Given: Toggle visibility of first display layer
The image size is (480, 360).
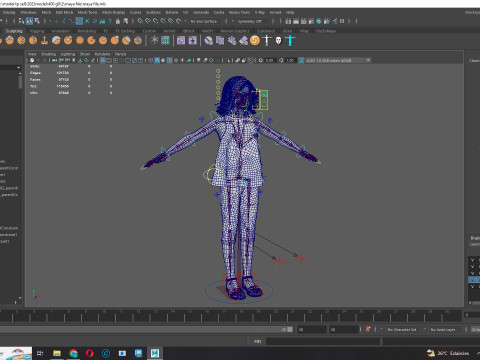Looking at the screenshot, I should (x=472, y=260).
